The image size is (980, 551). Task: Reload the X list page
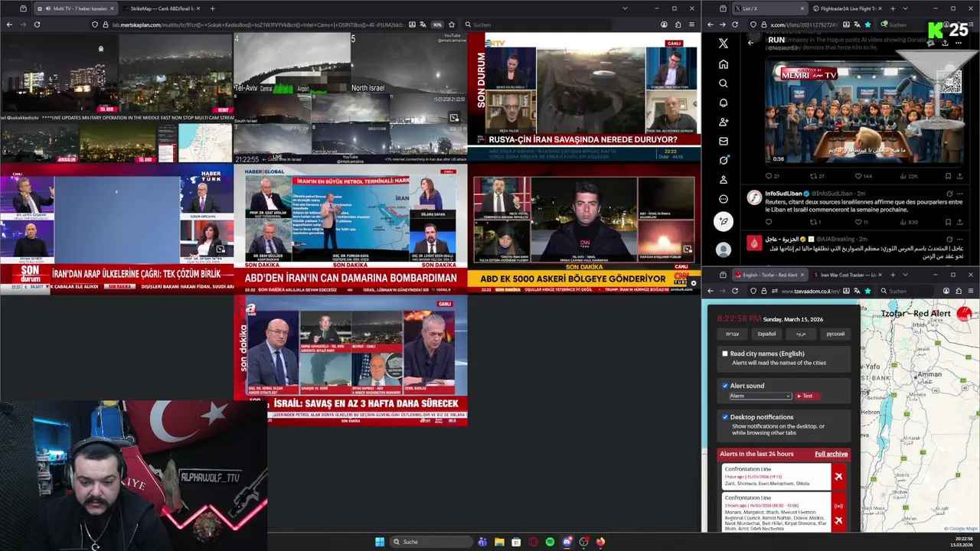pyautogui.click(x=735, y=24)
